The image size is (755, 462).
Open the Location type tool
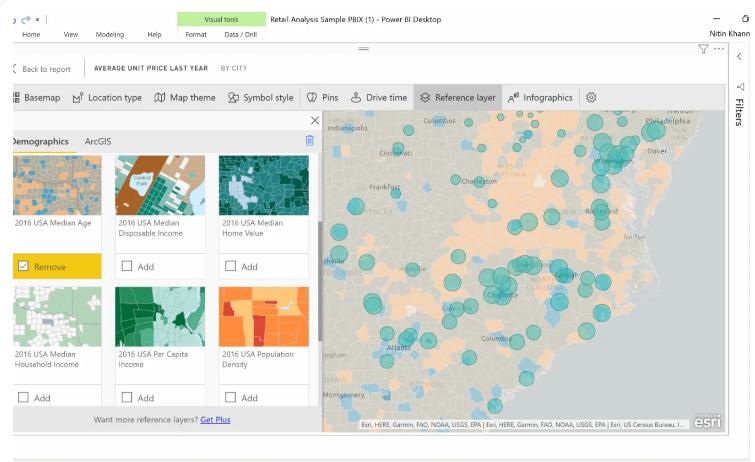tap(107, 98)
